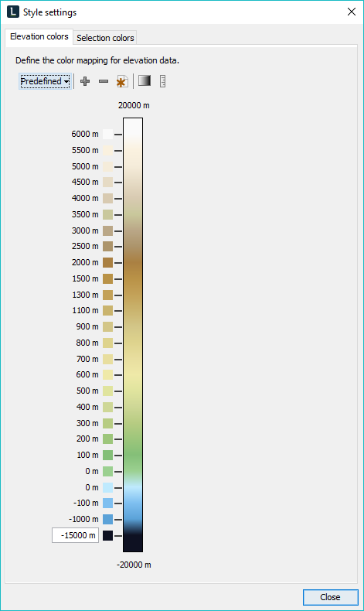Click the -20000 m bottom limit label
The image size is (364, 611).
tap(134, 565)
